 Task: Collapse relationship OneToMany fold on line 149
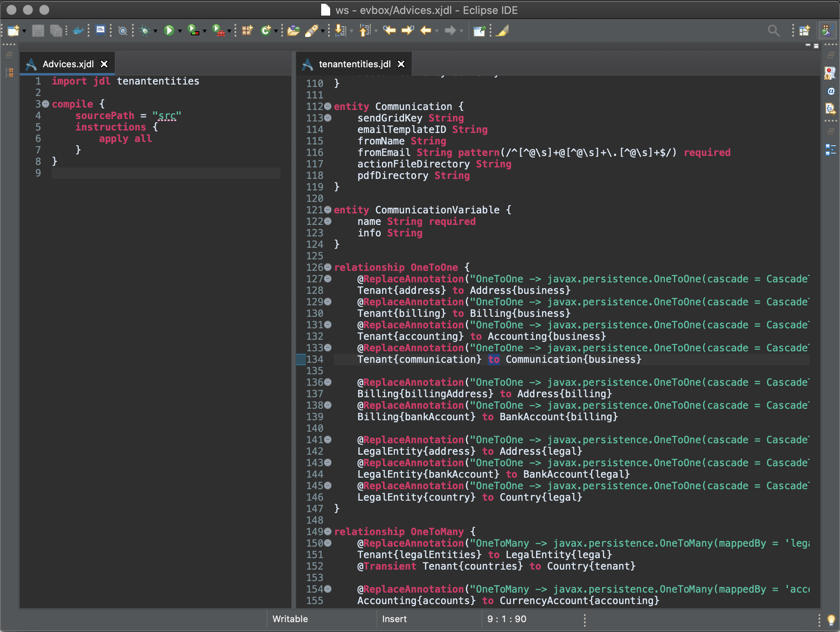328,531
